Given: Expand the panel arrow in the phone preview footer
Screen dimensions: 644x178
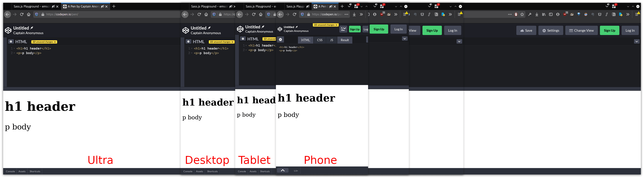Looking at the screenshot, I should click(283, 170).
